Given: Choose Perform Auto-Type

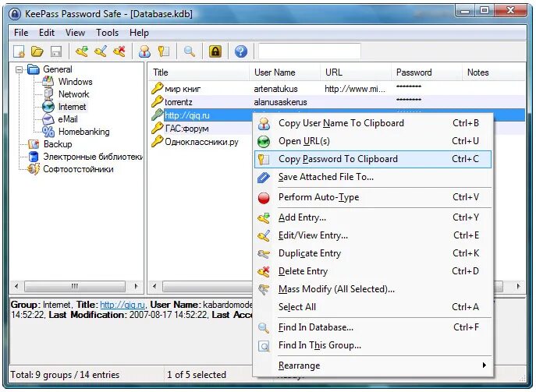Looking at the screenshot, I should point(373,197).
